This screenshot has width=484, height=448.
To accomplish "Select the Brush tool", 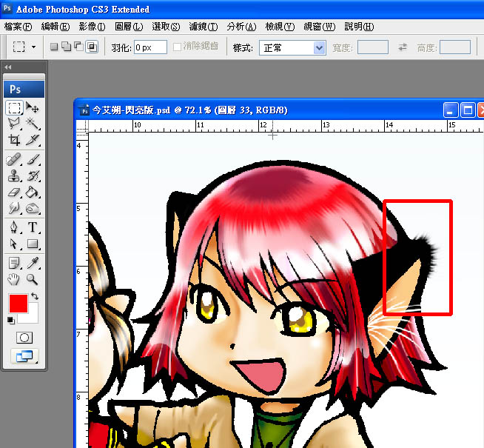I will pyautogui.click(x=33, y=160).
